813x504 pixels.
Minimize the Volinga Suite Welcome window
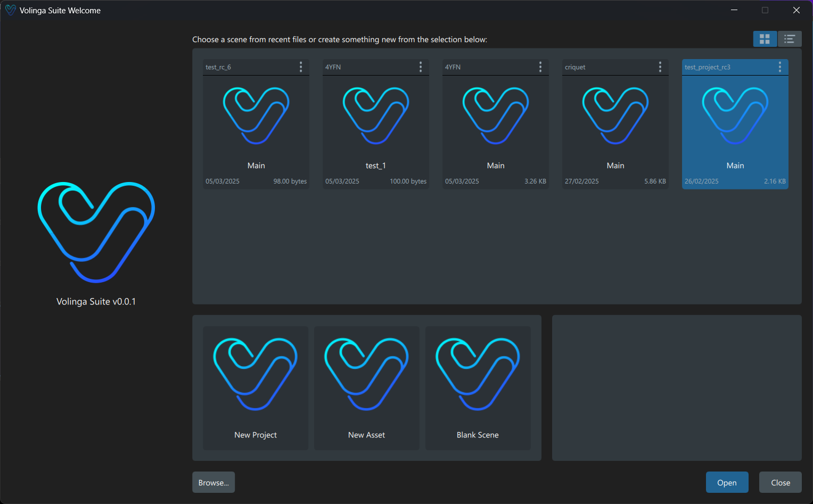(x=734, y=10)
